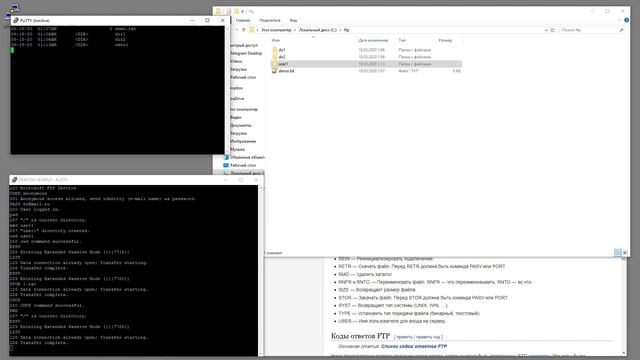Screen dimensions: 640x360
Task: Open the dir1 folder in Explorer
Action: [282, 50]
